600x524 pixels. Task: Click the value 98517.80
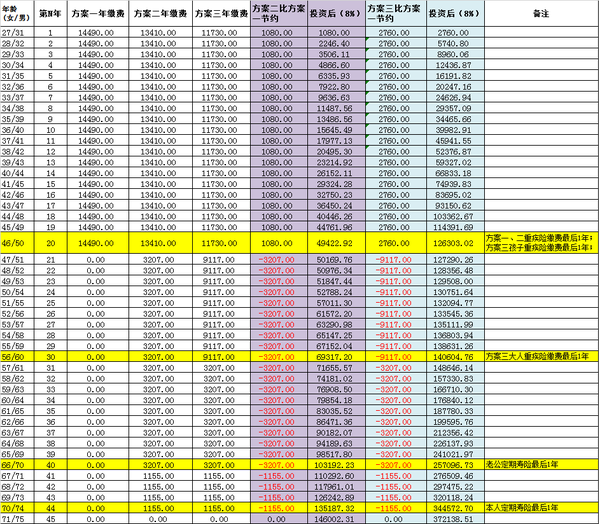click(x=336, y=454)
